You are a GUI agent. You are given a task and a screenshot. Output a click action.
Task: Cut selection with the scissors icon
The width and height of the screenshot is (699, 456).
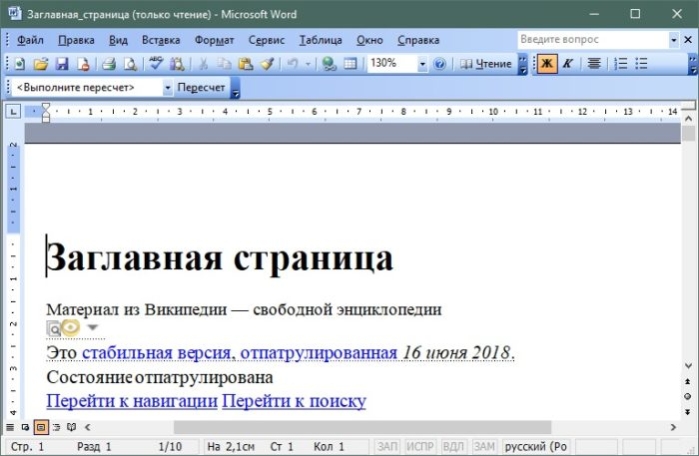click(203, 64)
